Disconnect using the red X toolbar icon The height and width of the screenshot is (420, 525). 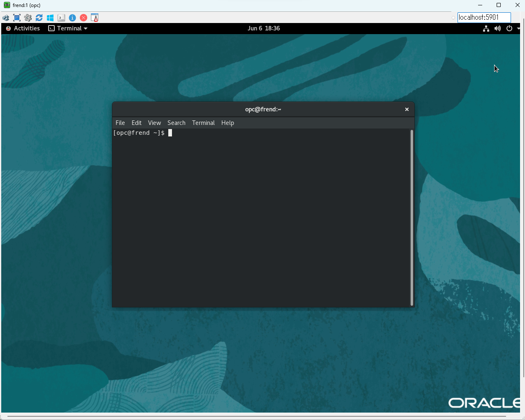click(x=84, y=18)
